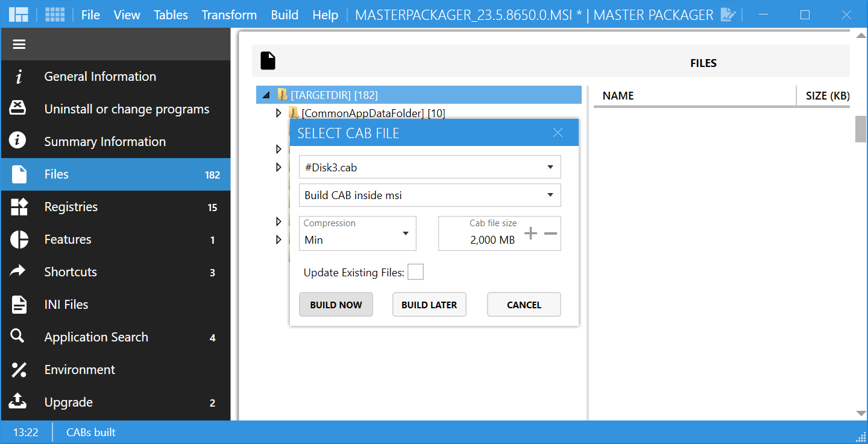Click the 13:22 time in status bar
This screenshot has height=444, width=868.
coord(25,432)
